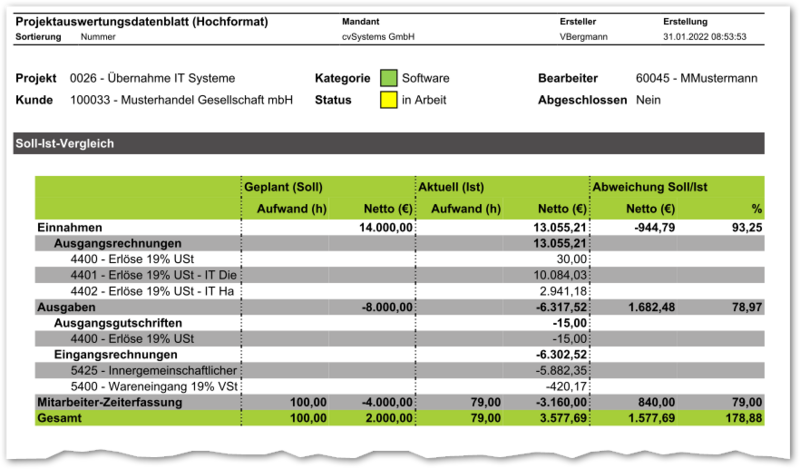Click Gesamt planned netto 2.000,00
800x469 pixels.
(x=389, y=418)
